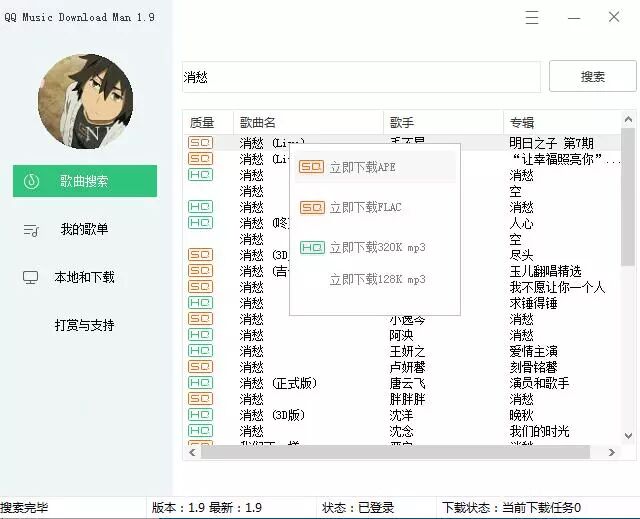
Task: Click HQ badge of the 人心 album row
Action: point(200,223)
